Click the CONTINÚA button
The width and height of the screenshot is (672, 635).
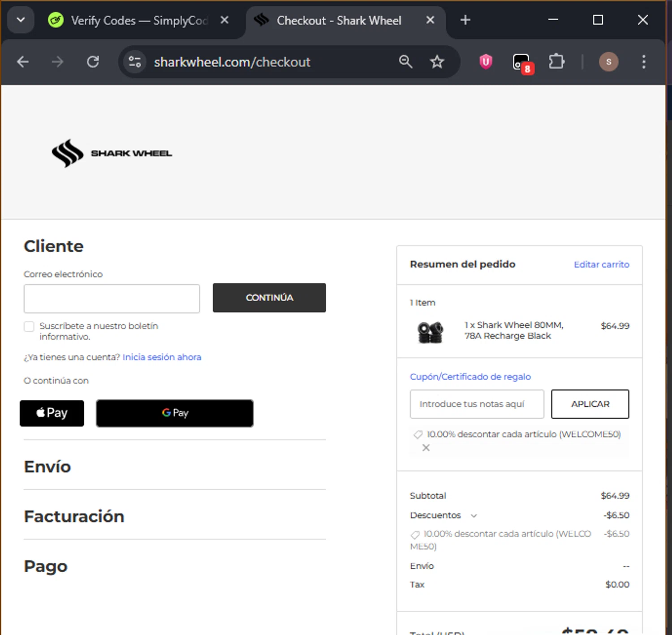point(269,298)
